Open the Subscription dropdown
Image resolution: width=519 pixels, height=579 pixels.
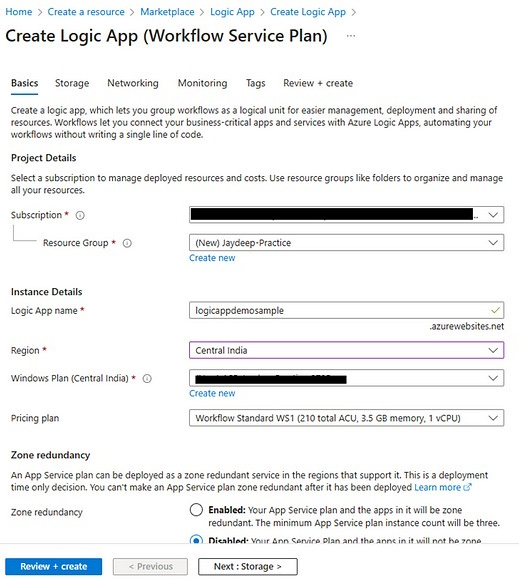[x=346, y=215]
